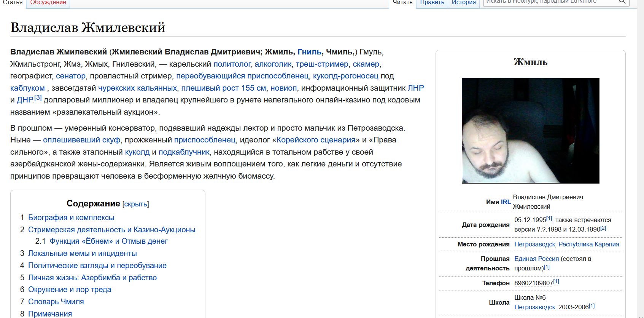Open contents item Биография и комплексы
This screenshot has height=318, width=644.
(x=71, y=217)
